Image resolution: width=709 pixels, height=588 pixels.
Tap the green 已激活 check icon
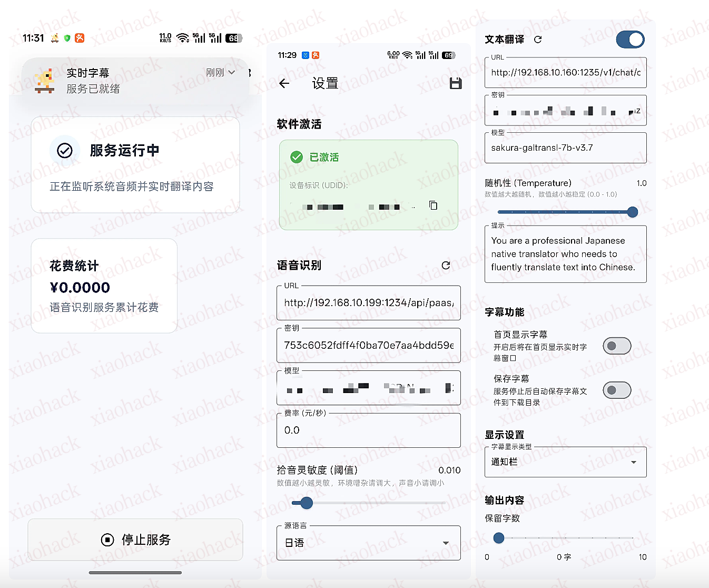click(297, 157)
